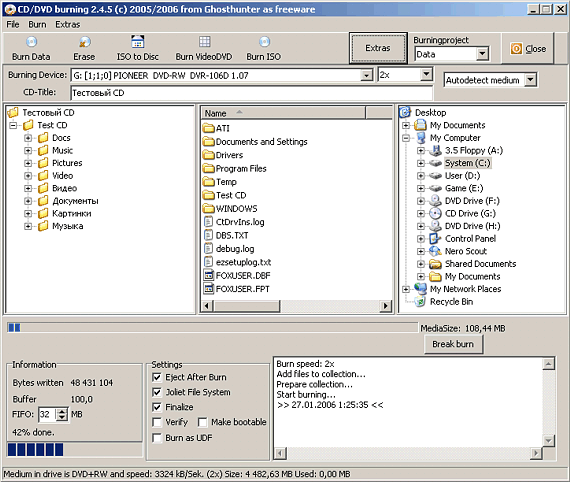Click the Burn ISO icon
Screen dimensions: 570x482
(x=264, y=42)
